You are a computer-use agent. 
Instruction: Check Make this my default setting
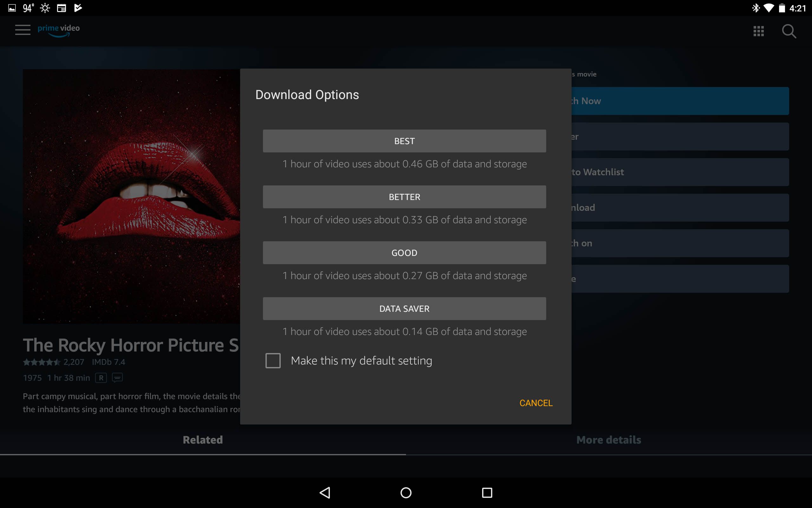[273, 360]
